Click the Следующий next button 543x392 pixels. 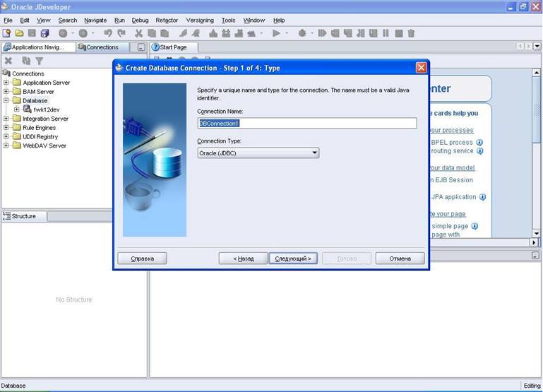[293, 259]
